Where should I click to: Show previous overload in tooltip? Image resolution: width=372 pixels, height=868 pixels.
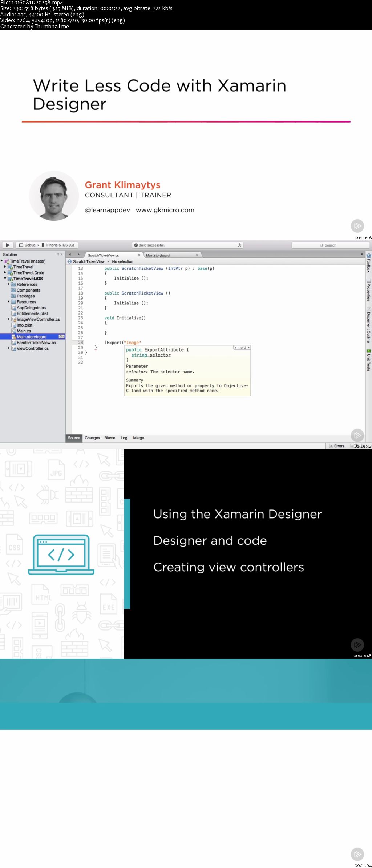click(x=235, y=348)
